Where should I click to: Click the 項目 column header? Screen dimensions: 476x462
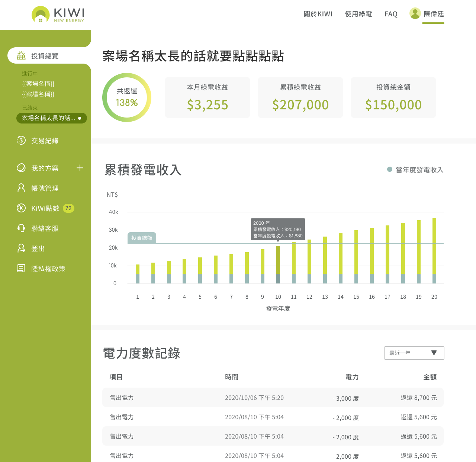pos(116,377)
